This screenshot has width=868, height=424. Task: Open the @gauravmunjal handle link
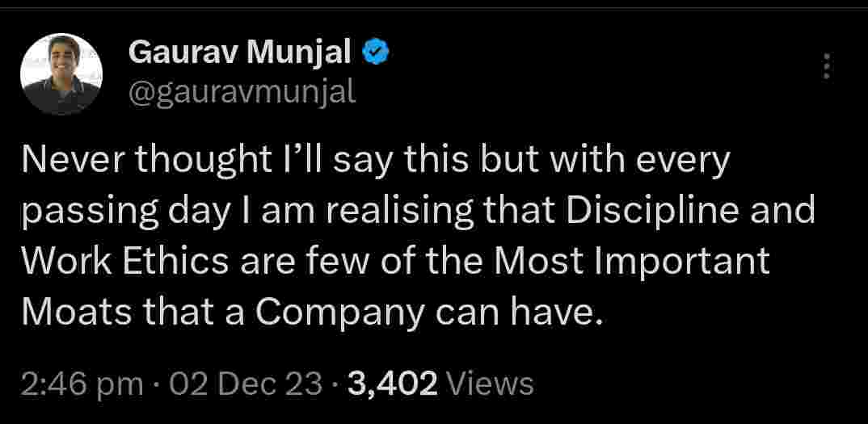[x=242, y=91]
